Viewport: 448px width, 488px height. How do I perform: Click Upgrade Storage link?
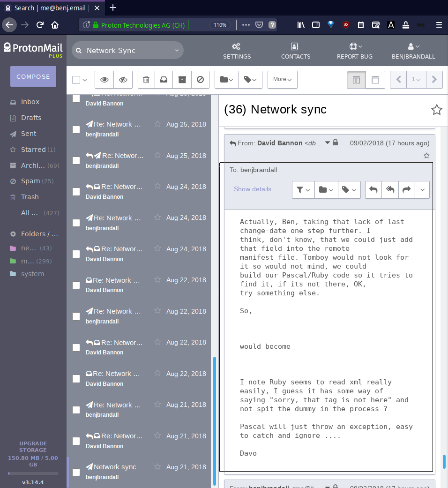click(x=33, y=447)
